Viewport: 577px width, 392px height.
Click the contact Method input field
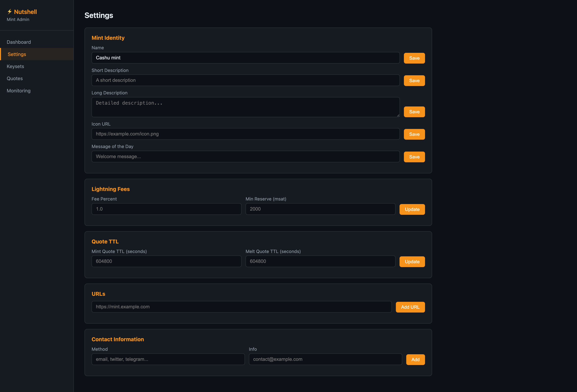(x=168, y=359)
